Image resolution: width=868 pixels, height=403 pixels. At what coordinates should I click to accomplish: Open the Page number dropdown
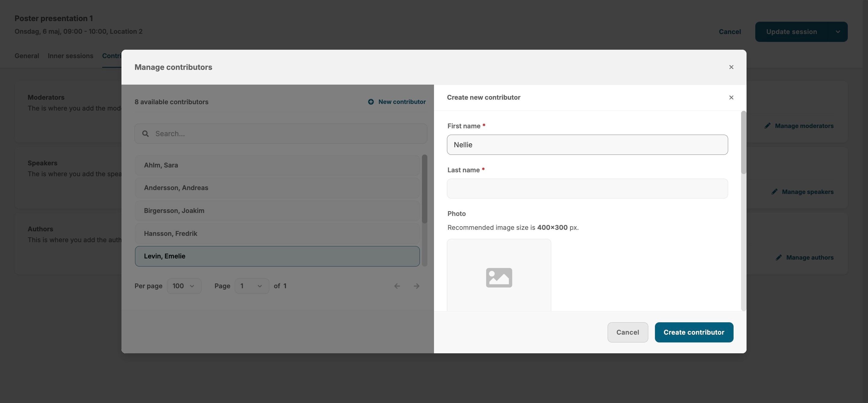coord(252,286)
